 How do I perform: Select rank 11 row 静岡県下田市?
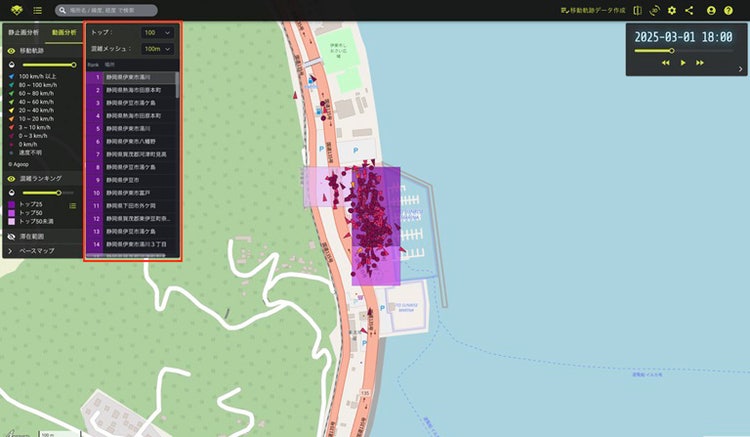pyautogui.click(x=132, y=206)
